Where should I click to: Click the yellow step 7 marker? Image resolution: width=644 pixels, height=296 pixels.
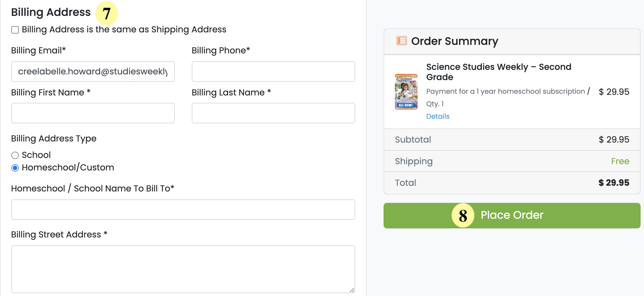[106, 13]
